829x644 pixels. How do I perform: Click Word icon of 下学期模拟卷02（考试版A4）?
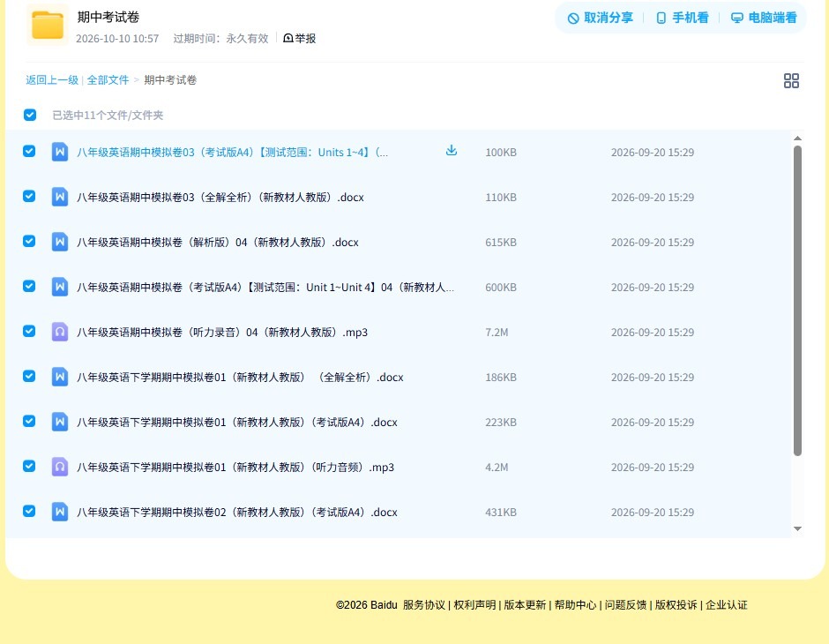[60, 512]
